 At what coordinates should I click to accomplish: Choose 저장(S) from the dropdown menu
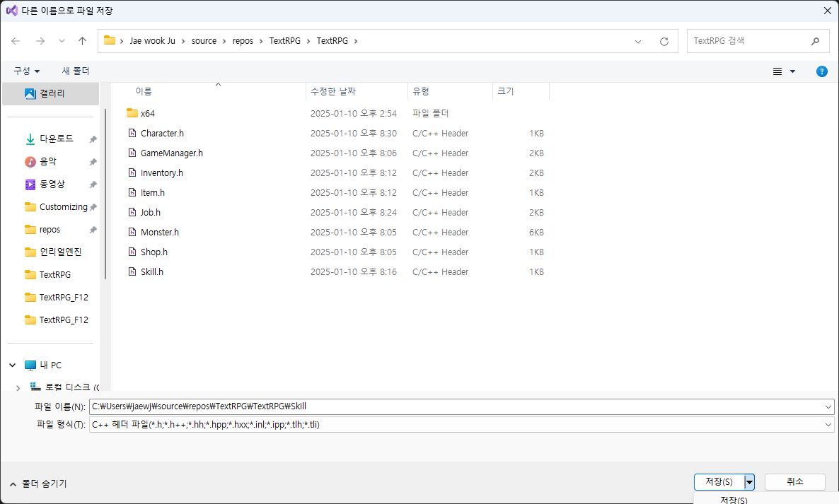pos(734,500)
